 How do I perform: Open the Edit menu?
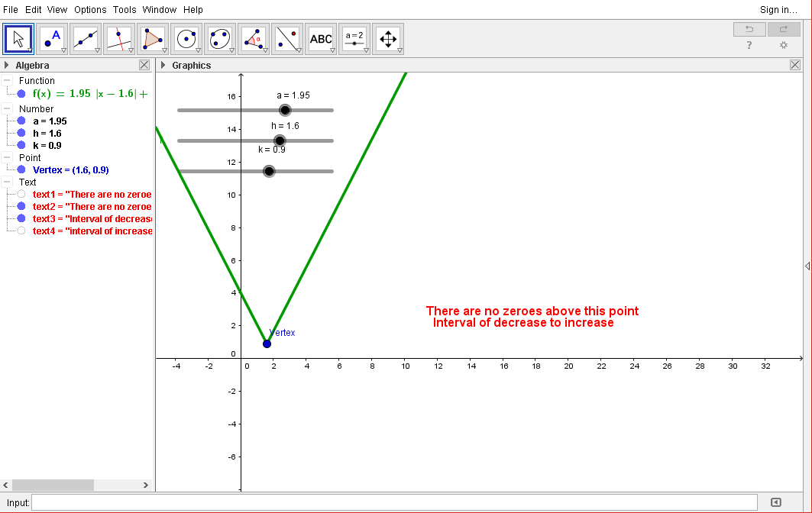[x=33, y=9]
